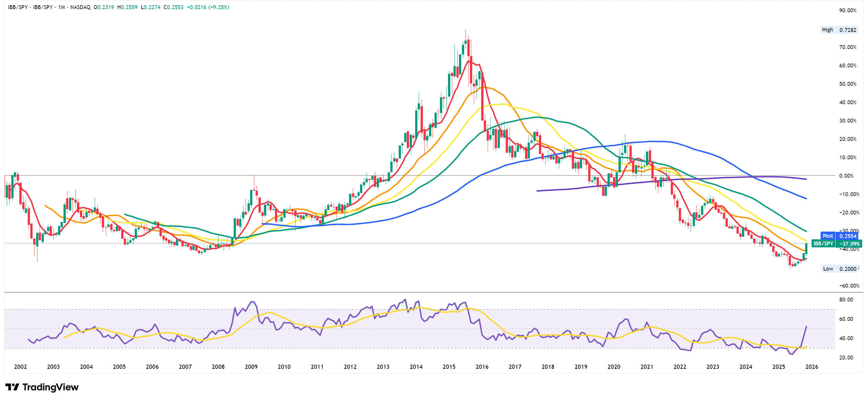Click the 90.00% level on price scale
868x401 pixels.
847,10
